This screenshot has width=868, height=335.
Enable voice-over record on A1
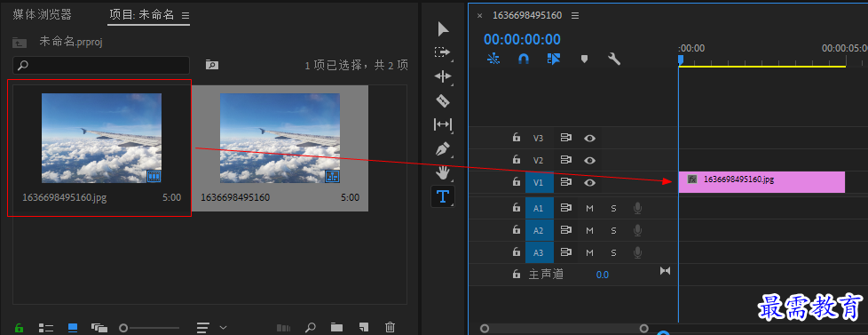pos(638,208)
